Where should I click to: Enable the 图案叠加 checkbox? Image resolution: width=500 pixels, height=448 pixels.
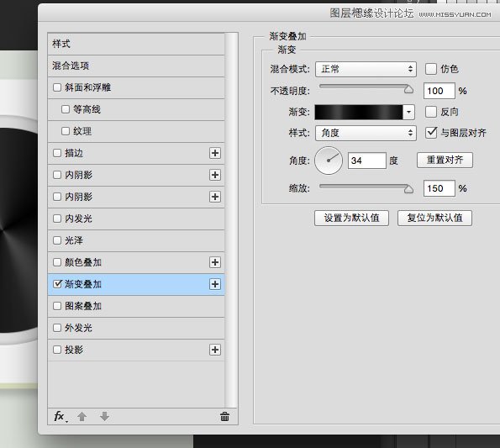point(57,306)
